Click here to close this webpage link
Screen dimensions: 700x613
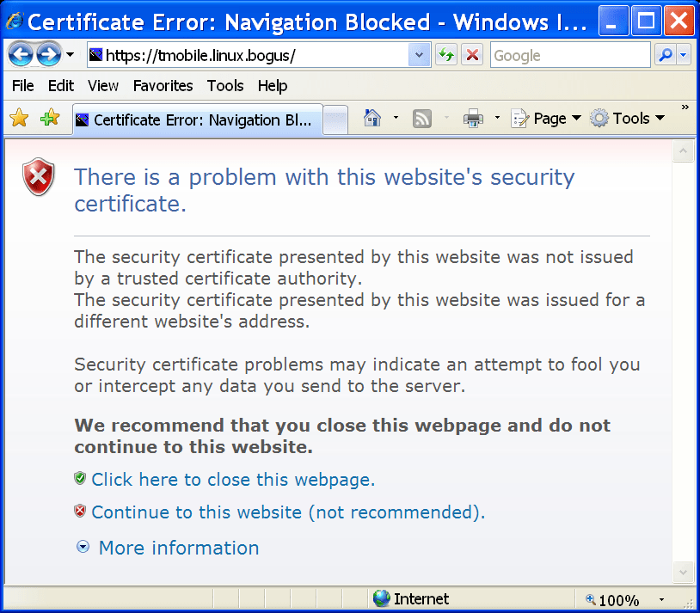point(233,480)
